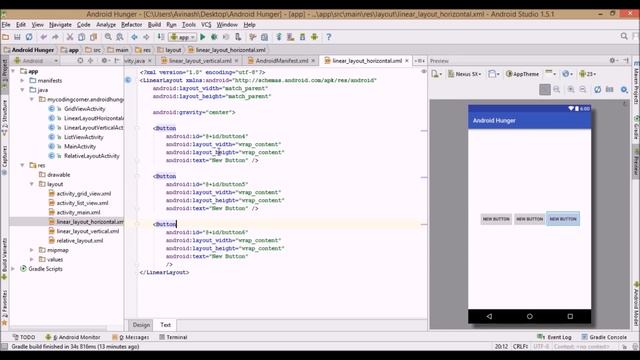Click the Open folder toolbar icon
Viewport: 640px width, 360px height.
[x=5, y=37]
